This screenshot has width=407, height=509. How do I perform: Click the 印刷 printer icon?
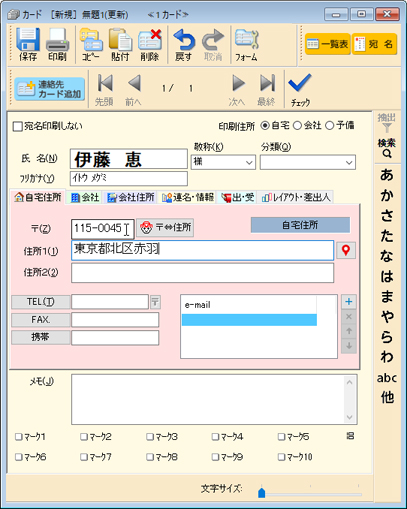point(57,40)
